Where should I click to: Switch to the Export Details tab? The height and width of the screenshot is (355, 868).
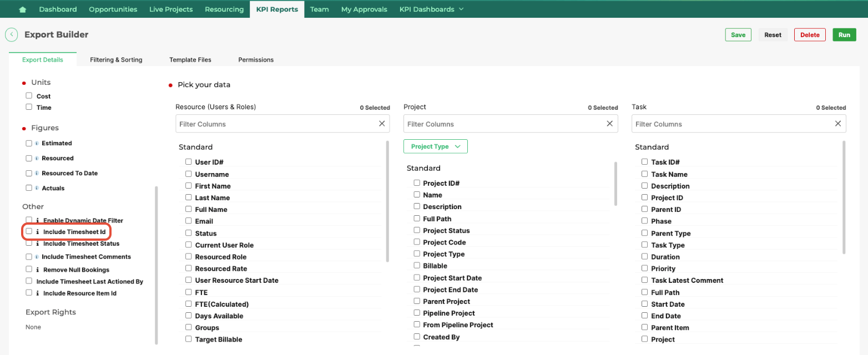point(43,60)
